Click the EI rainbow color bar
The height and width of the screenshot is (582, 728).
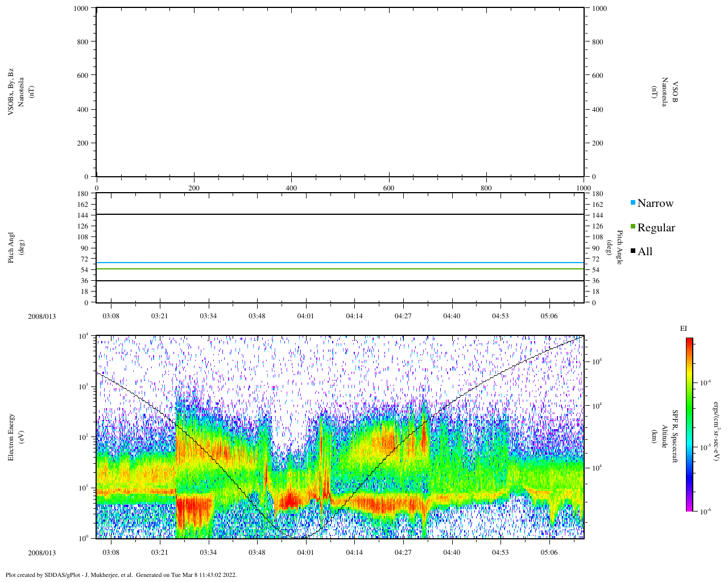pos(689,425)
